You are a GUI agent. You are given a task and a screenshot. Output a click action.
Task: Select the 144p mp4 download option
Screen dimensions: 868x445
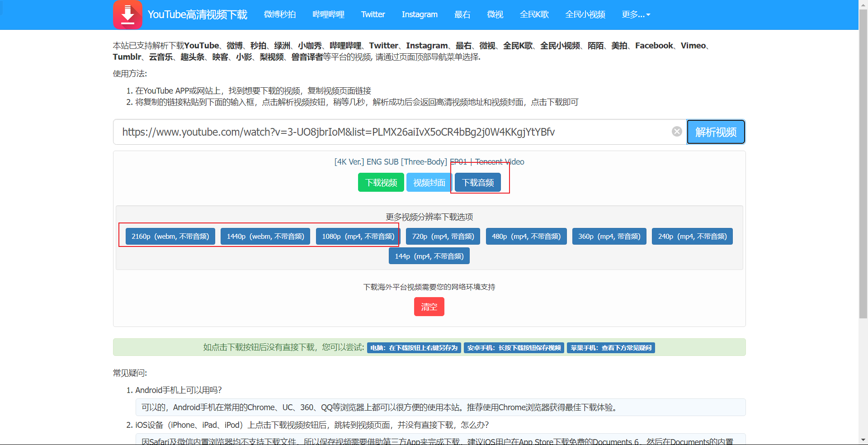click(429, 256)
